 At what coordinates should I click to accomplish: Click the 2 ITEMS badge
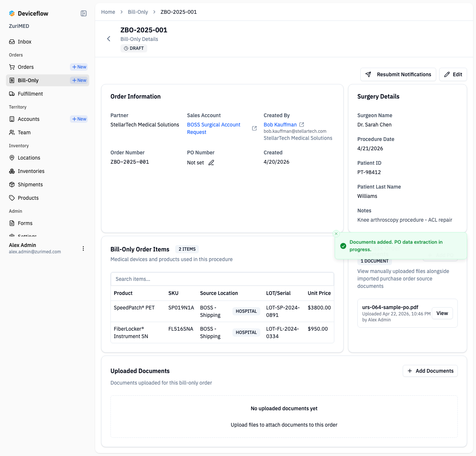click(187, 249)
